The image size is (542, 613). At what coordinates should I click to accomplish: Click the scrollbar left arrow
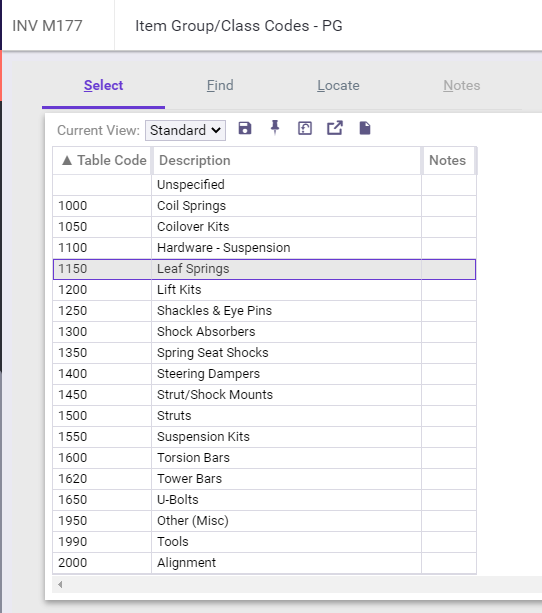pos(60,584)
